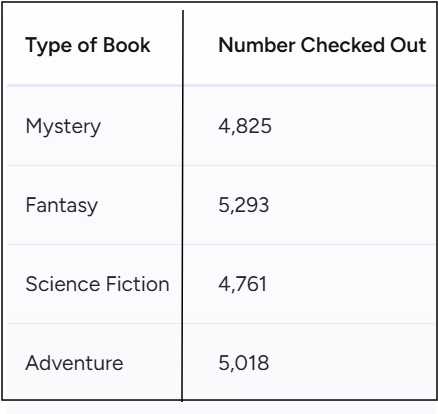438x414 pixels.
Task: Select the Science Fiction row label
Action: click(x=97, y=284)
